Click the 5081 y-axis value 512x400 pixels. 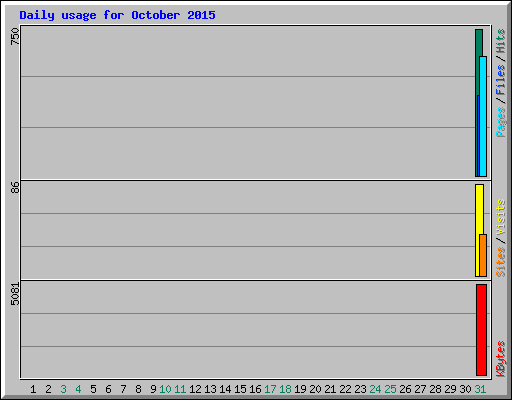tap(15, 294)
